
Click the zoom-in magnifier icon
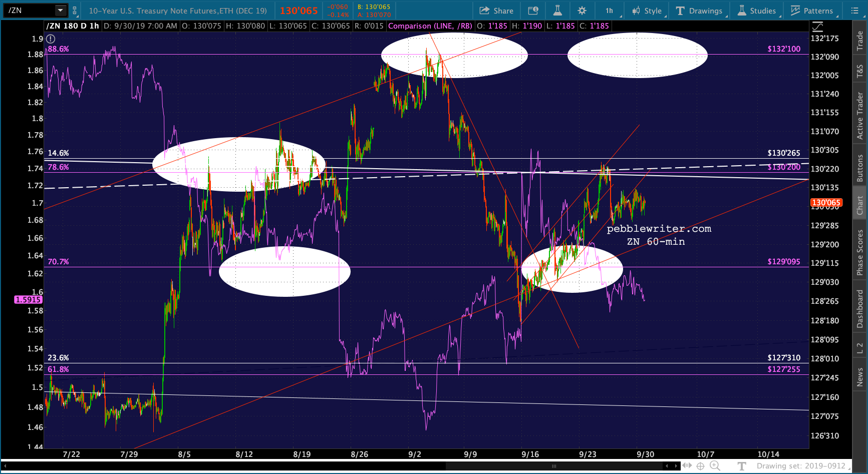coord(715,466)
